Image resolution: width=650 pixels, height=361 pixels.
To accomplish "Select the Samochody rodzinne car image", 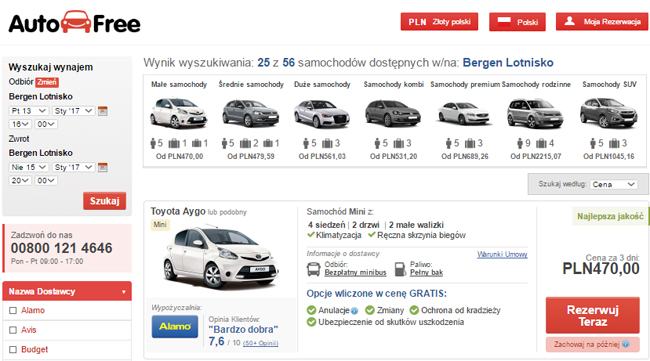I will (x=535, y=113).
